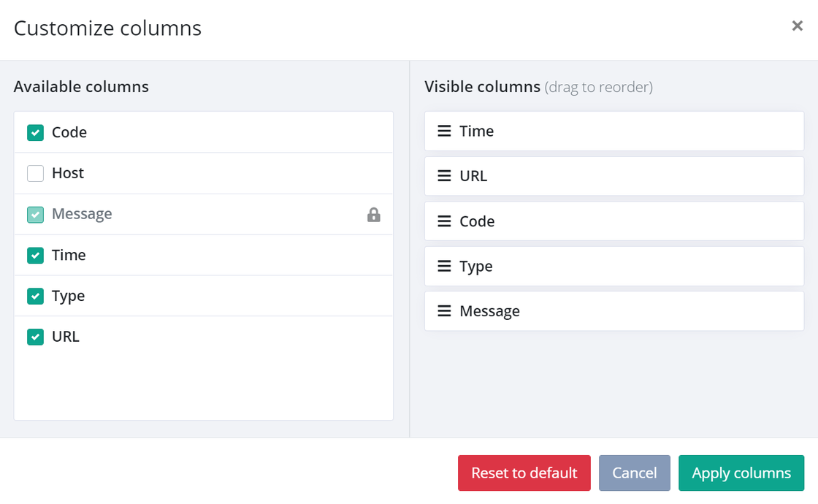Screen dimensions: 818x504
Task: Click the Code label in Available columns
Action: (x=69, y=132)
